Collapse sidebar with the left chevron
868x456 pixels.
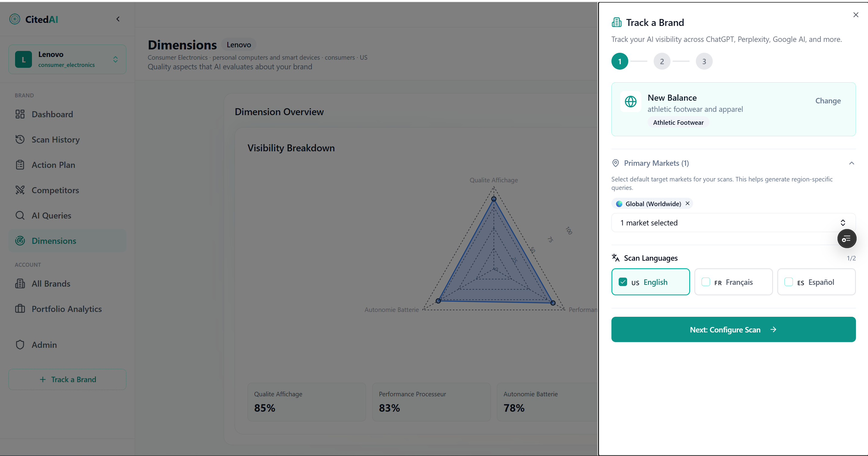pos(118,19)
